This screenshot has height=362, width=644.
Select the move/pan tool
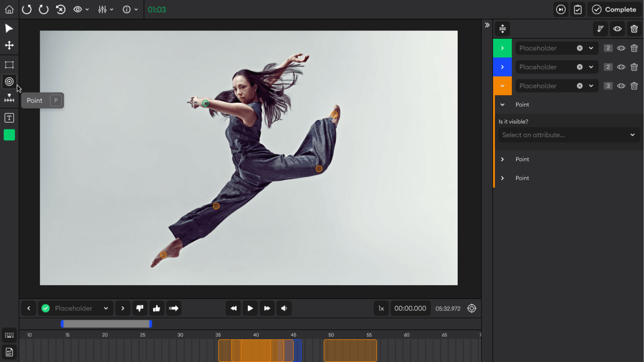[9, 45]
